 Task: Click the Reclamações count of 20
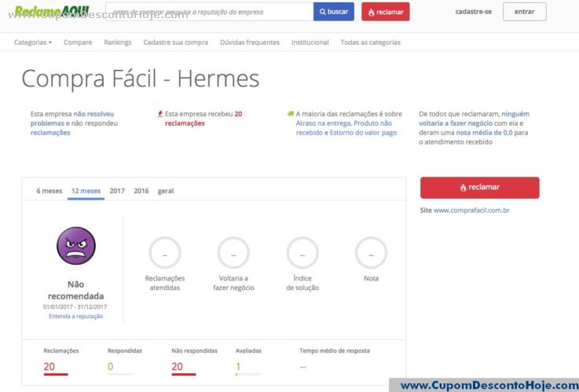coord(49,367)
